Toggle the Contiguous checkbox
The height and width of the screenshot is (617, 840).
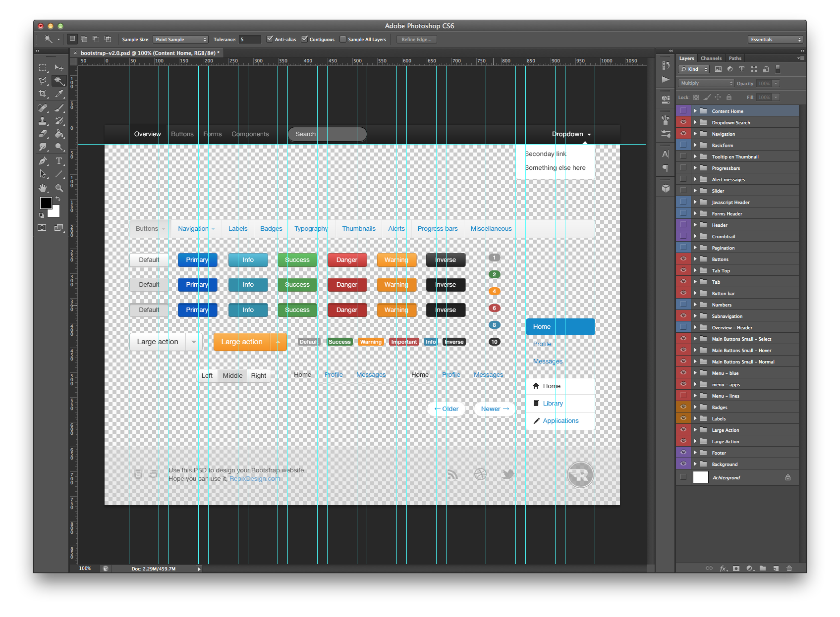[x=304, y=39]
